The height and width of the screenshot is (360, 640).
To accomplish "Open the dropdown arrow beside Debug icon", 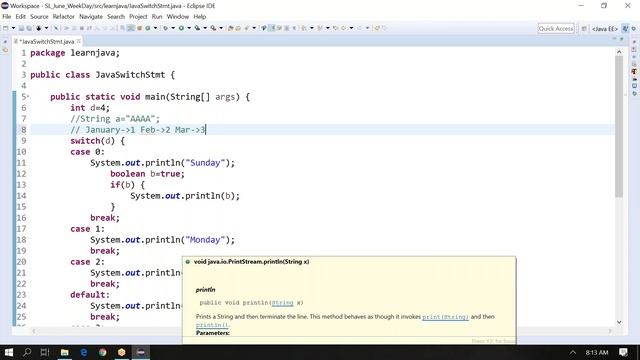I will click(173, 28).
